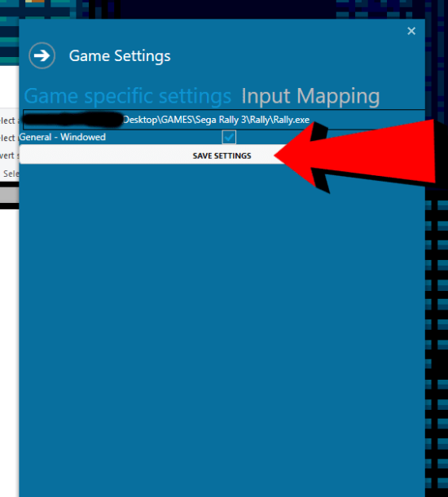Close the Game Settings flyout with X
The image size is (448, 497).
(411, 31)
